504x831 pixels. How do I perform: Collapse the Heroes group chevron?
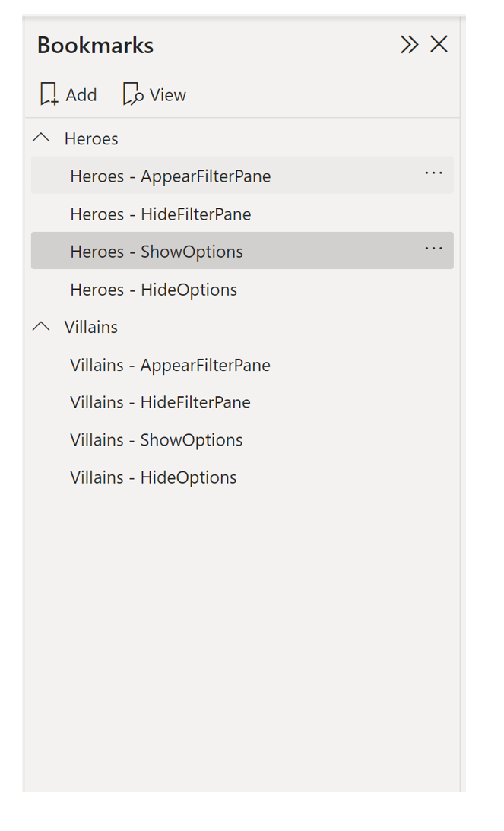pyautogui.click(x=41, y=138)
